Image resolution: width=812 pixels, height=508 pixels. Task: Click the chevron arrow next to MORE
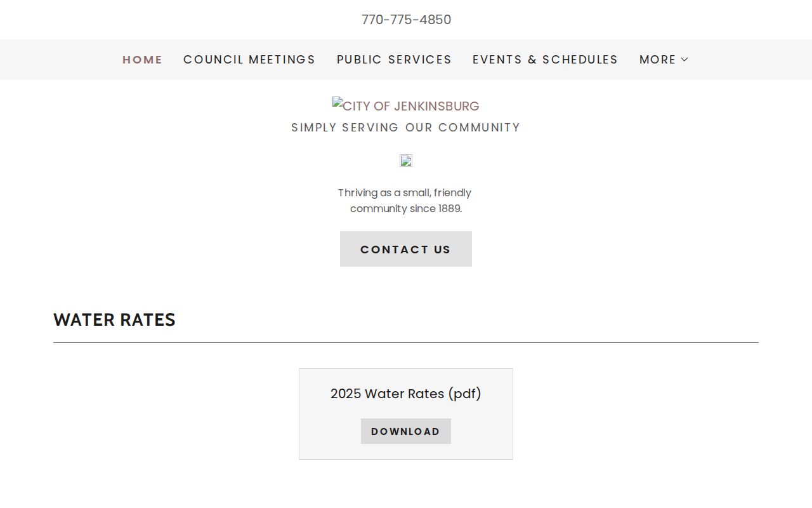point(684,60)
